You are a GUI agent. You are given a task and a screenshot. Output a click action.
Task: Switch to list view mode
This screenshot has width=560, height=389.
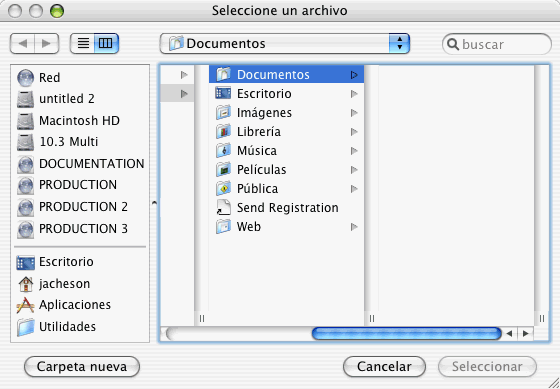83,44
